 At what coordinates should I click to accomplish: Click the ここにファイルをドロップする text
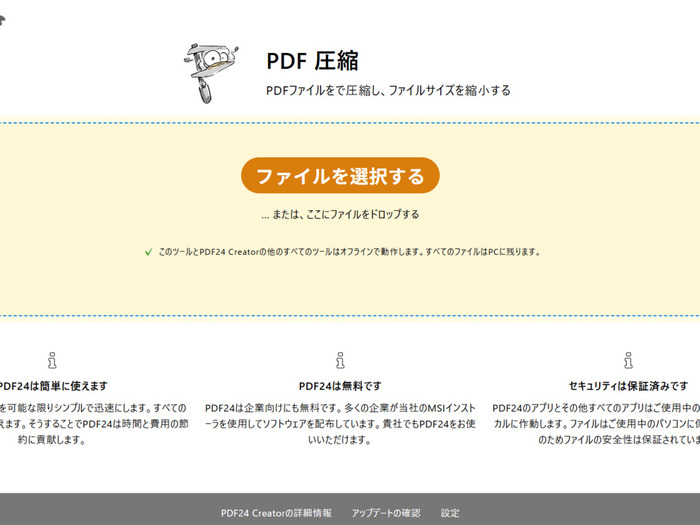(x=362, y=214)
